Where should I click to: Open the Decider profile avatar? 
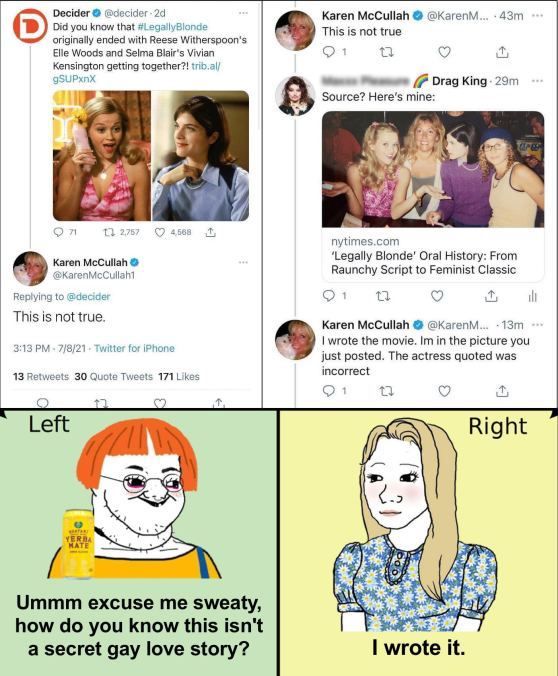pyautogui.click(x=30, y=26)
